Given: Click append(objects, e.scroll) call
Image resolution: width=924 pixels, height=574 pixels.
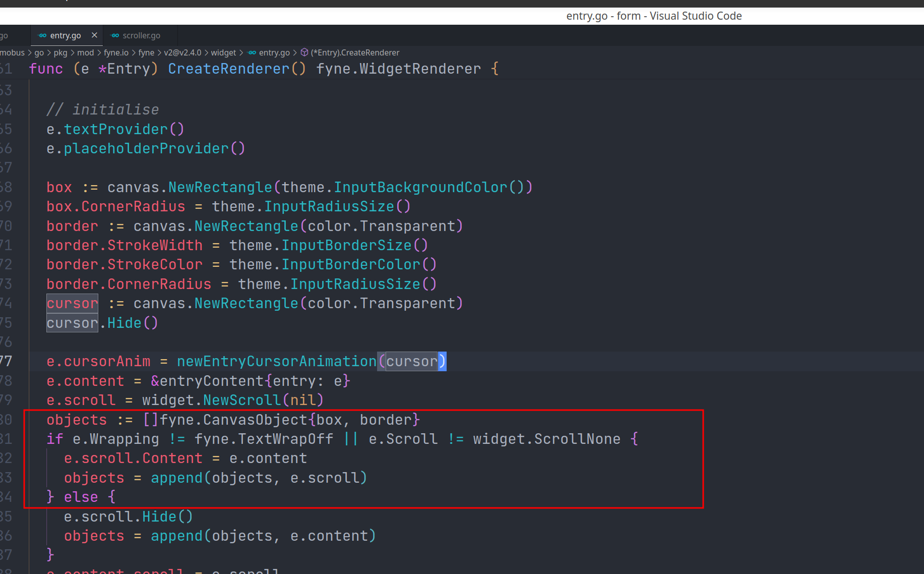Looking at the screenshot, I should point(259,478).
